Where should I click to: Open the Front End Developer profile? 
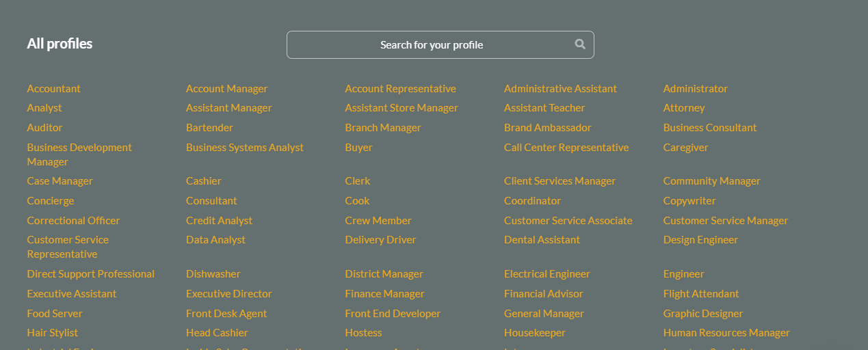click(x=393, y=314)
